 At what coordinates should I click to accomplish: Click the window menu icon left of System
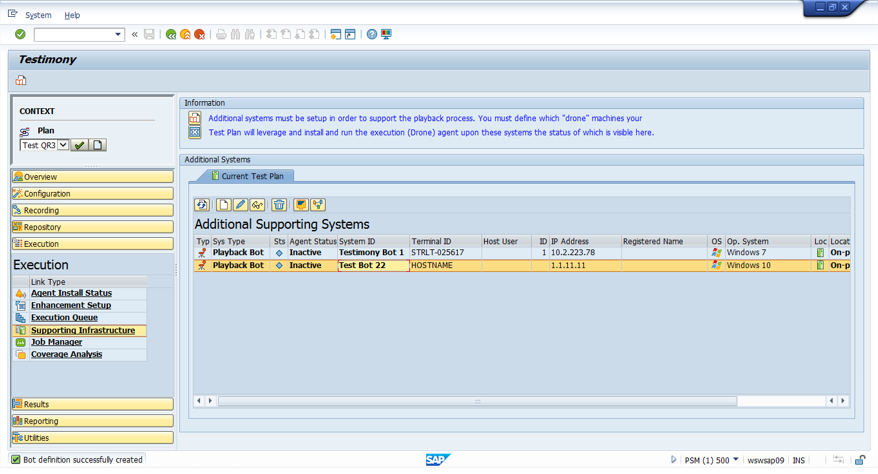coord(12,14)
